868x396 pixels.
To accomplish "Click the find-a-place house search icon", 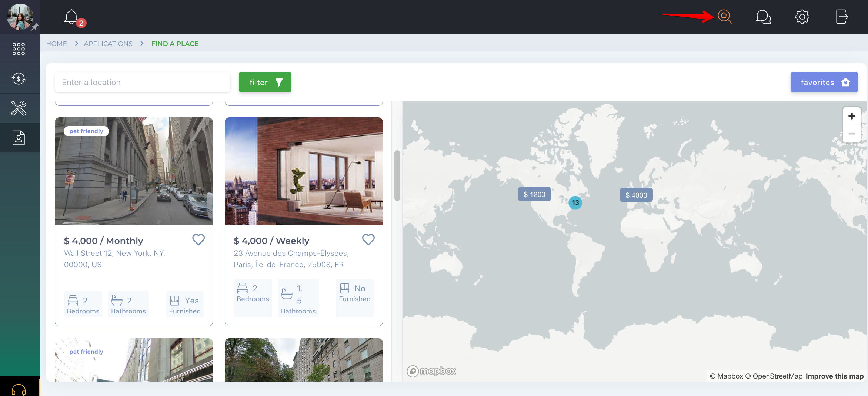I will point(725,17).
